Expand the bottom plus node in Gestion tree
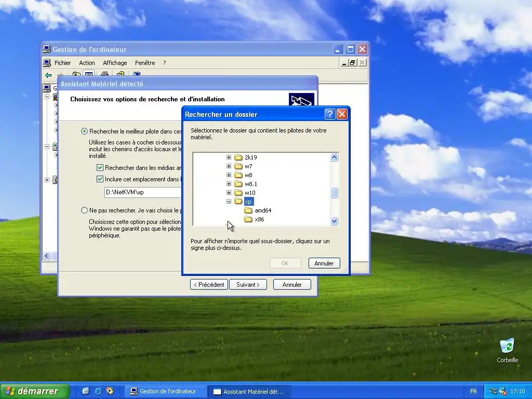 pyautogui.click(x=47, y=180)
